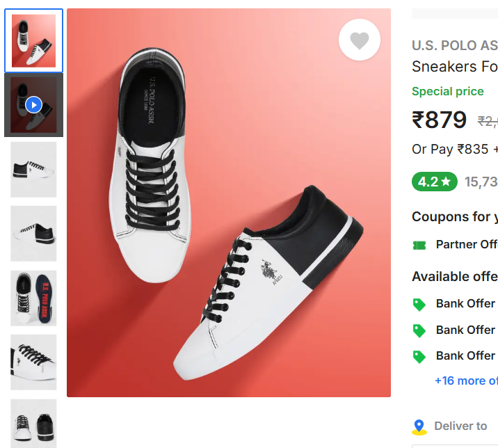Click the heart wishlist icon

click(359, 41)
